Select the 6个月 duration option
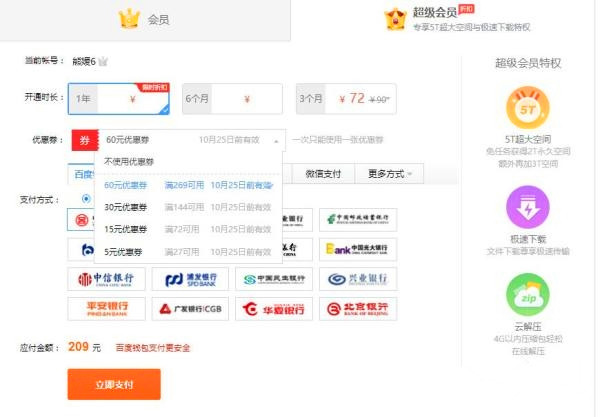This screenshot has height=417, width=600. point(232,99)
